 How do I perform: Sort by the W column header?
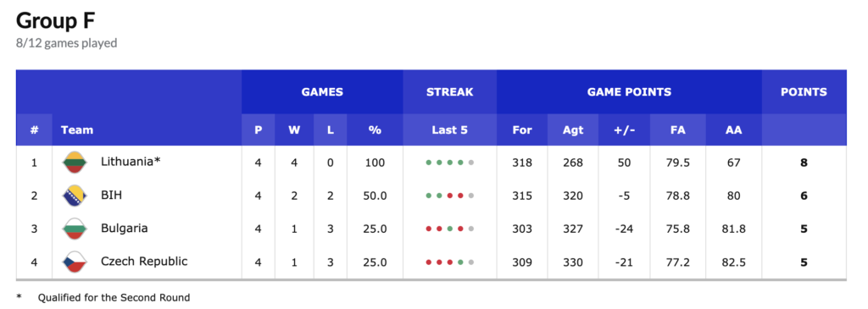point(294,130)
